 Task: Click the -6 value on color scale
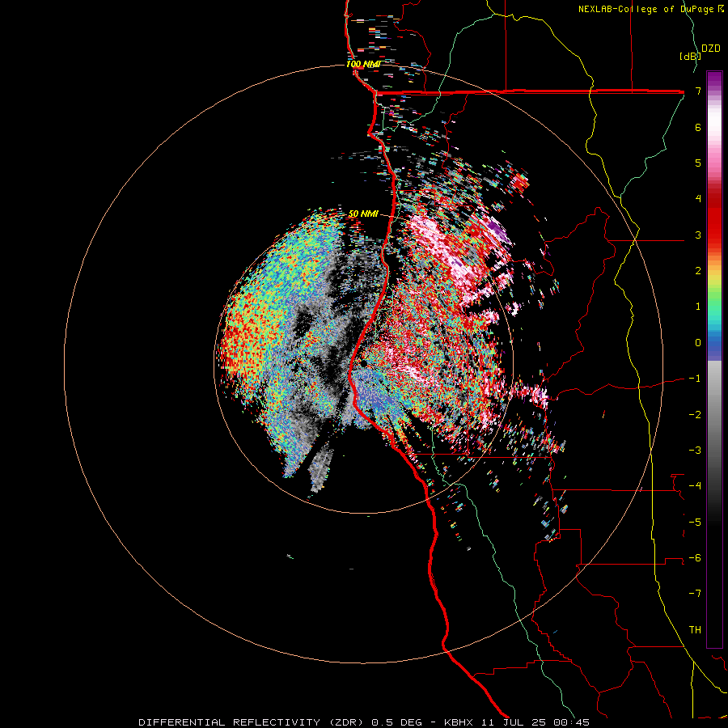click(x=695, y=558)
